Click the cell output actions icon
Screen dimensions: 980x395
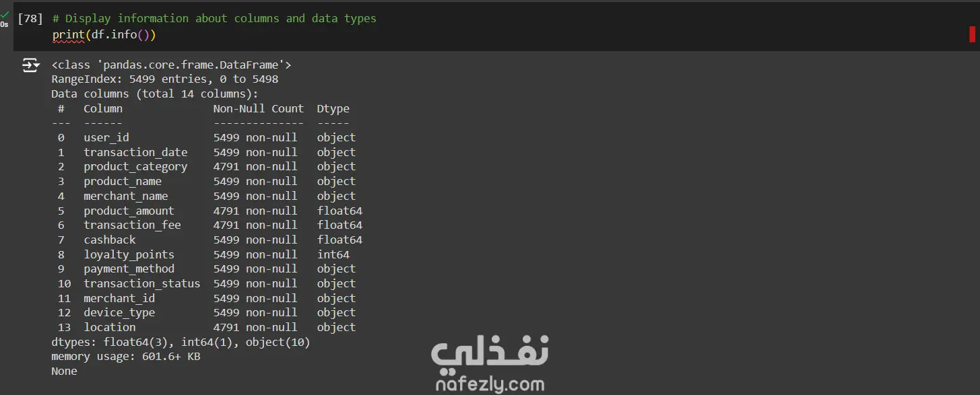click(31, 65)
